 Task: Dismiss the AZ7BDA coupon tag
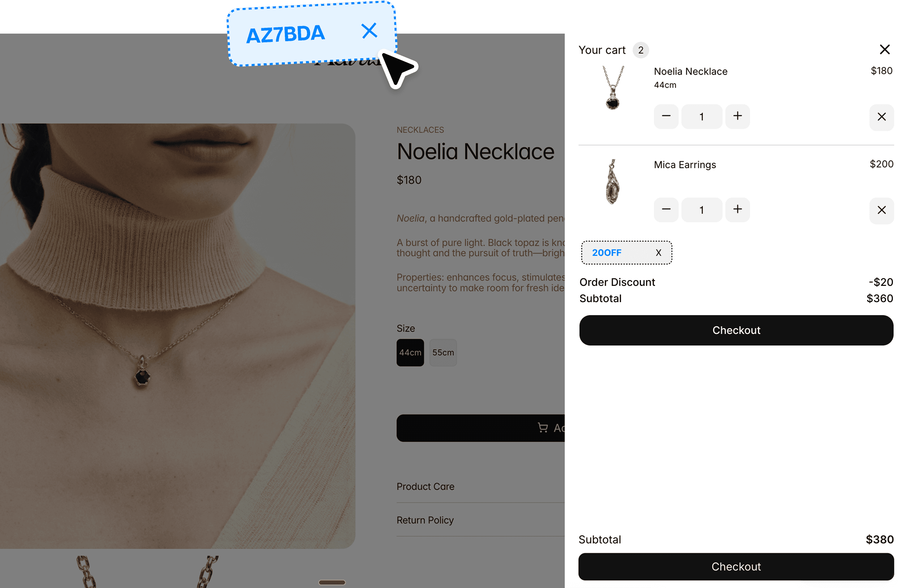tap(369, 31)
